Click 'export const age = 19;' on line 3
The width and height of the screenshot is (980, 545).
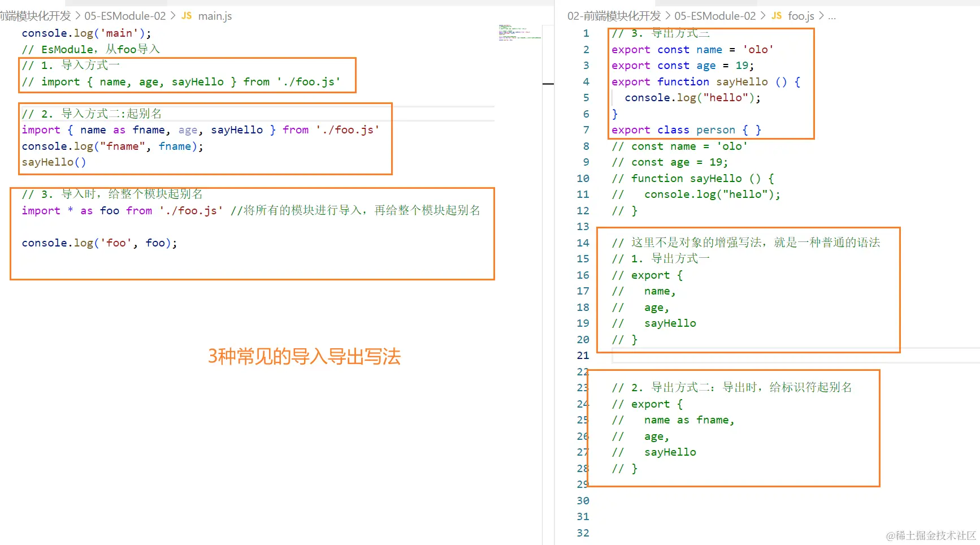coord(683,66)
